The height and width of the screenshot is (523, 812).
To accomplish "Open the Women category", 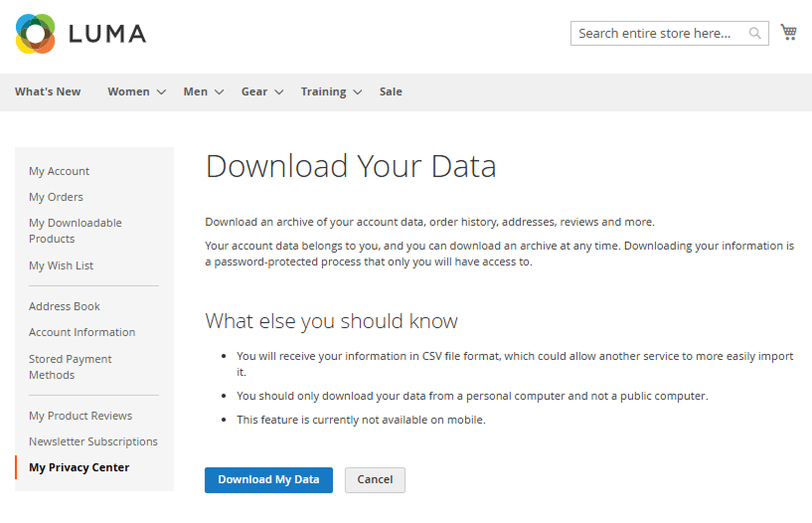I will point(128,91).
